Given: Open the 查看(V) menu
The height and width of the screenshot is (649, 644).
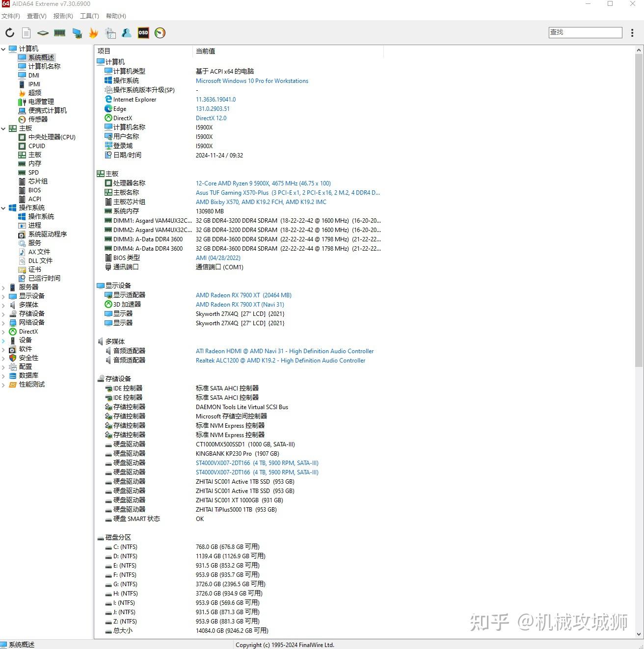Looking at the screenshot, I should 37,16.
